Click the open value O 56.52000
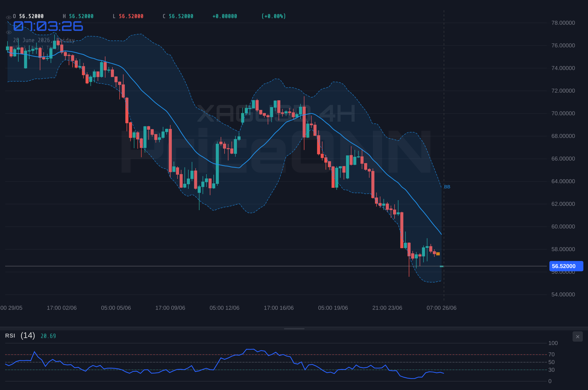This screenshot has height=390, width=588. coord(28,16)
